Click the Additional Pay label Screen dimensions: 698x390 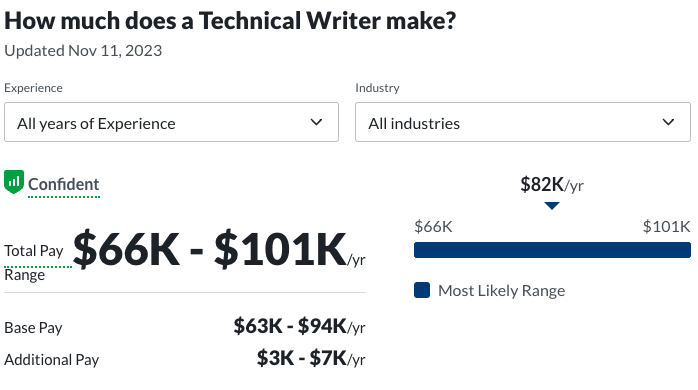(52, 360)
